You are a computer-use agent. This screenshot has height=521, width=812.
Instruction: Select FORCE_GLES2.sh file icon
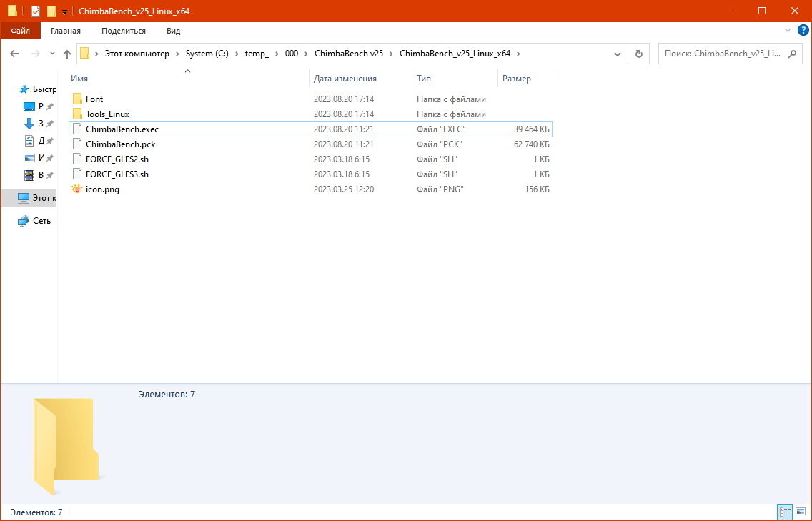77,159
